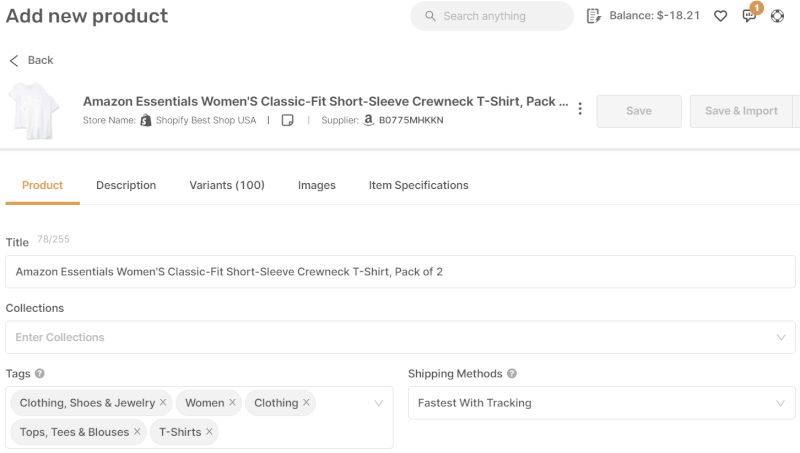Open the Shipping Methods dropdown
This screenshot has width=800, height=453.
(780, 403)
